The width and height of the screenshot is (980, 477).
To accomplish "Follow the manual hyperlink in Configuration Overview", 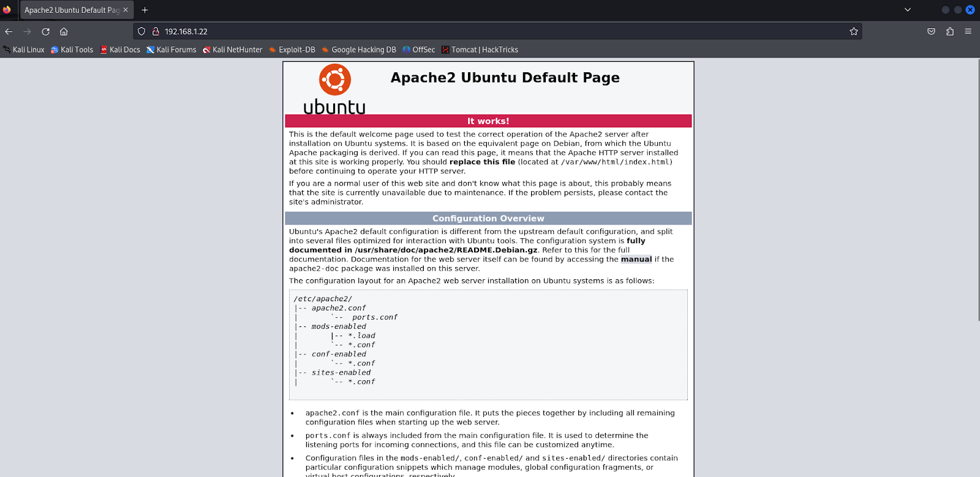I will pyautogui.click(x=636, y=259).
